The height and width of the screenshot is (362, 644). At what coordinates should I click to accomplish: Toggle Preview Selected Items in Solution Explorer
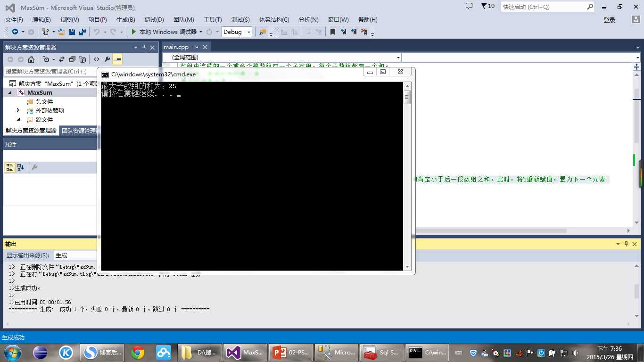[117, 59]
